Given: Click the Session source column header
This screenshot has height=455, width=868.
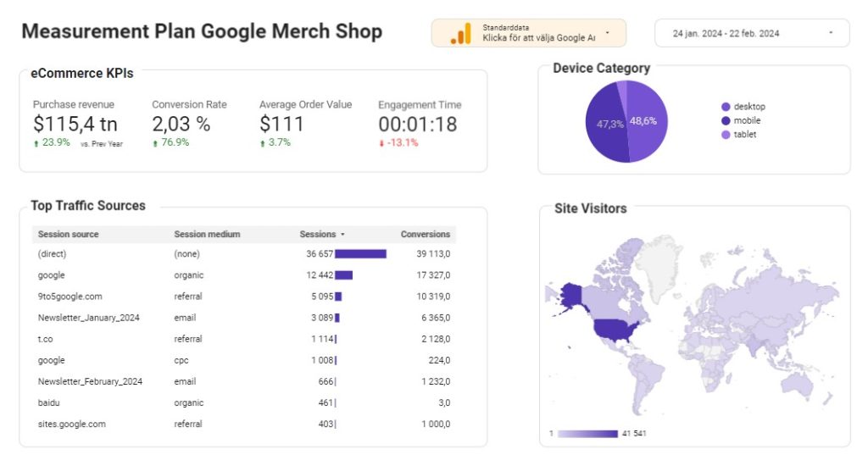Looking at the screenshot, I should [x=68, y=234].
